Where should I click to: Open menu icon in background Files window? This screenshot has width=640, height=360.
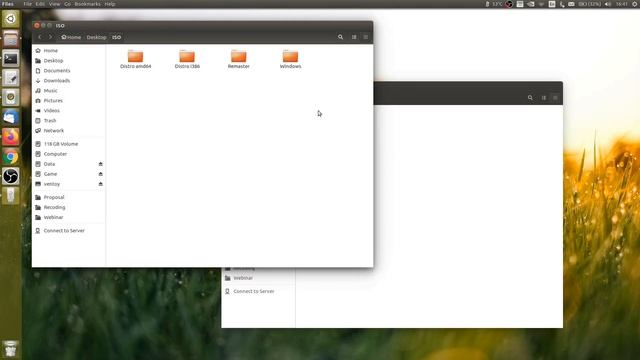[555, 98]
